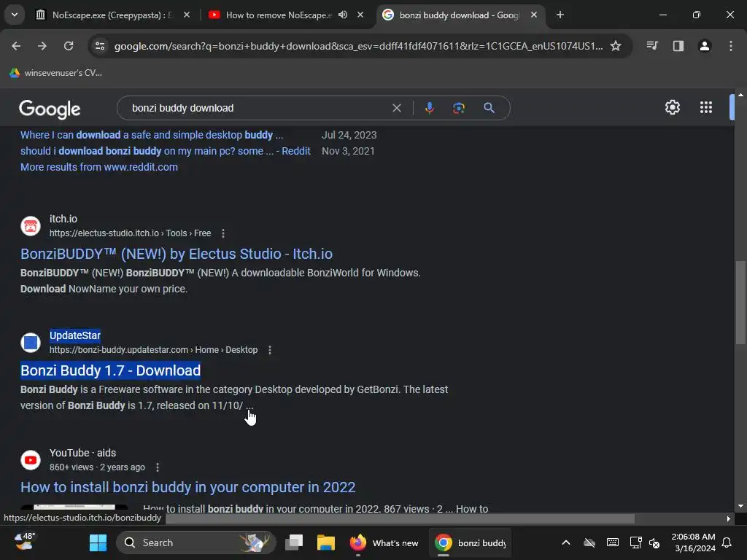Open BonziBUDDY (NEW!) by Electus Studio link

(x=177, y=254)
